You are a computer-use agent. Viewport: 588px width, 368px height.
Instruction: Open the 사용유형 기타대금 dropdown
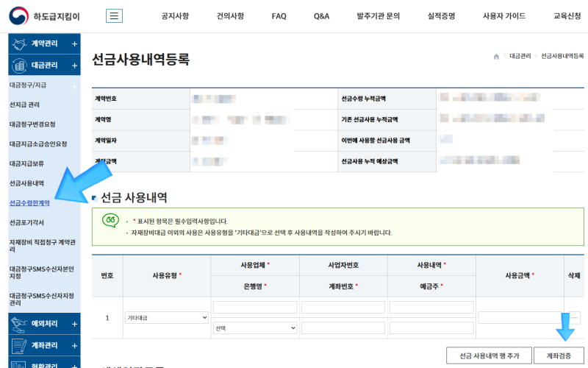point(167,318)
